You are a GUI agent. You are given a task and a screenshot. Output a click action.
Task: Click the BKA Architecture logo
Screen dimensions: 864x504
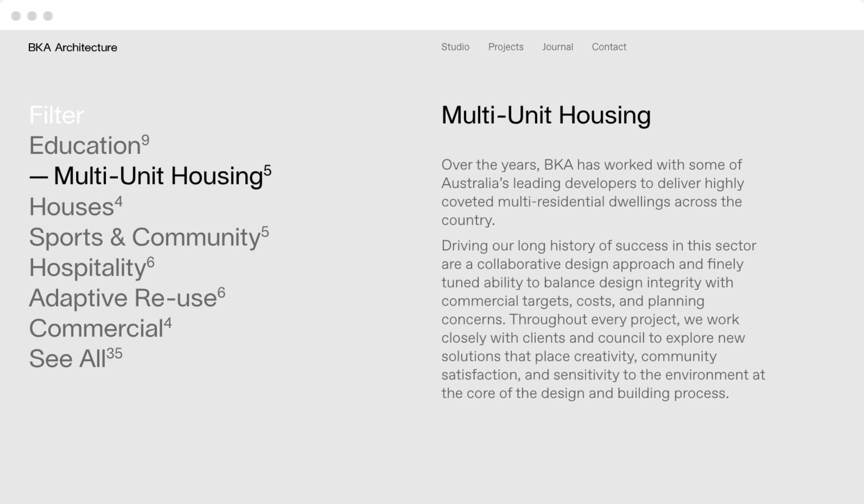[72, 48]
